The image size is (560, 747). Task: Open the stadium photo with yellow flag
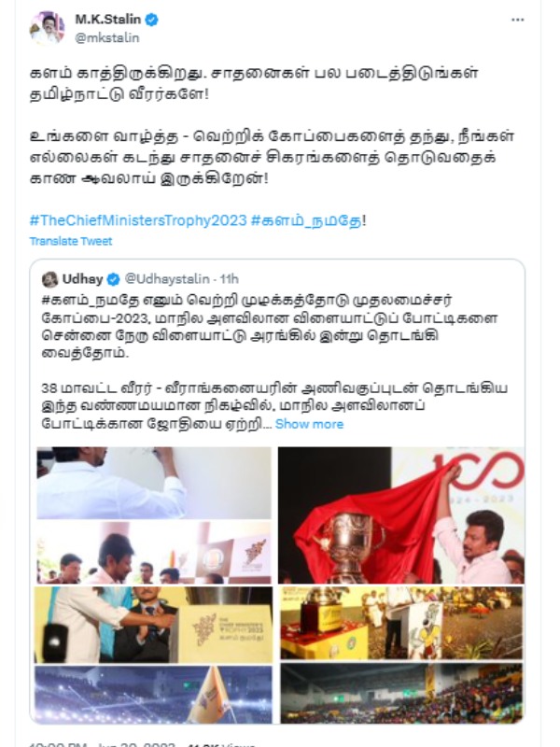coord(153,694)
